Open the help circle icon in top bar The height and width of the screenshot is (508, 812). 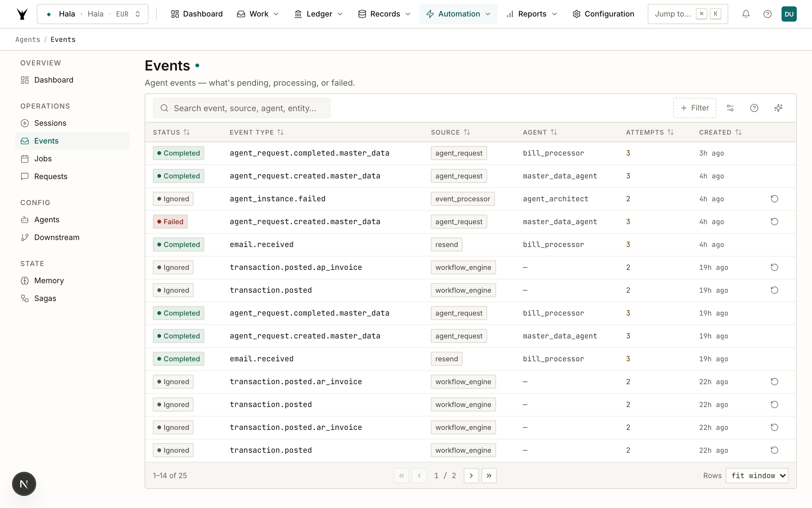point(767,14)
